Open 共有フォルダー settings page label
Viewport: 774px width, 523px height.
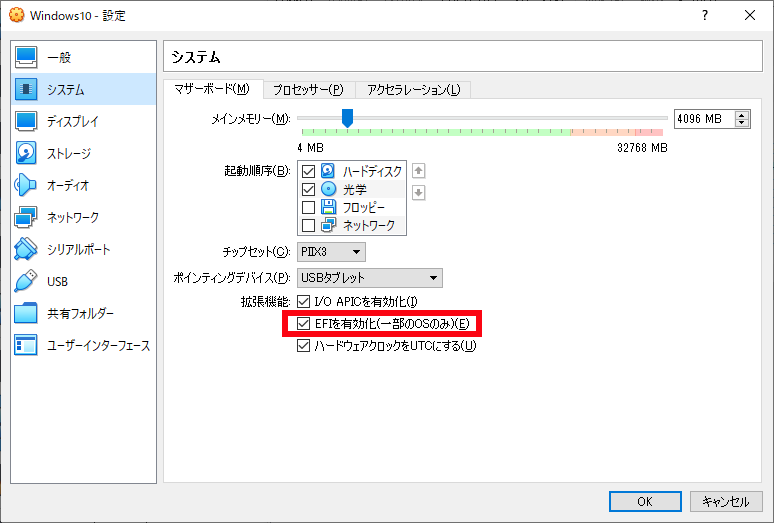[80, 313]
